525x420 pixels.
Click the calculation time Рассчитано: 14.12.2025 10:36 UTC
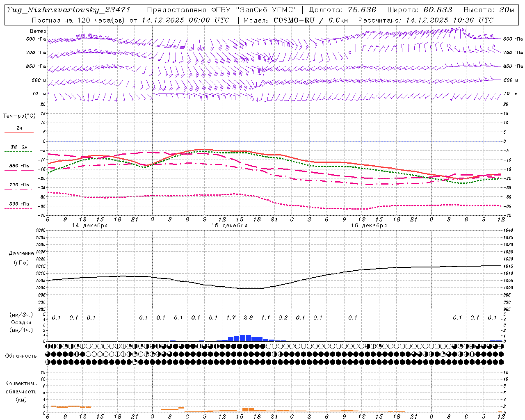[426, 20]
